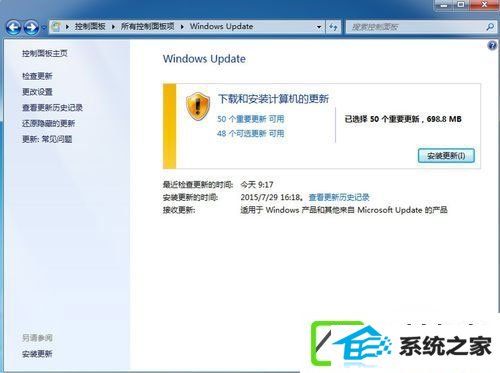Viewport: 500px width, 373px height.
Task: Open 控制面板主页 in sidebar
Action: click(x=45, y=53)
